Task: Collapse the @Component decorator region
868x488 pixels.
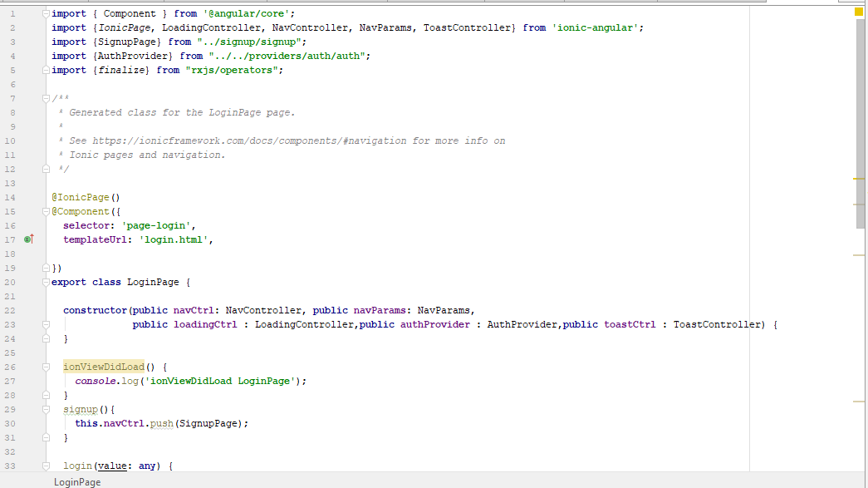Action: pos(47,211)
